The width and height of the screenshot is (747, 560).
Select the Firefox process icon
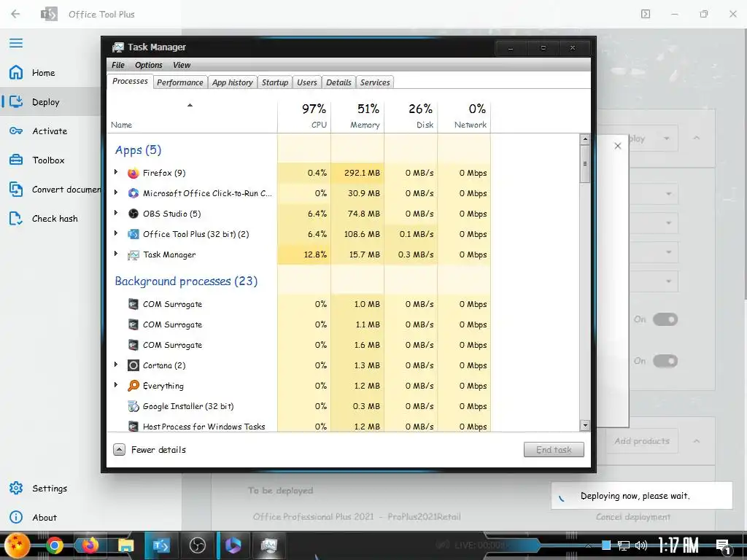[133, 173]
